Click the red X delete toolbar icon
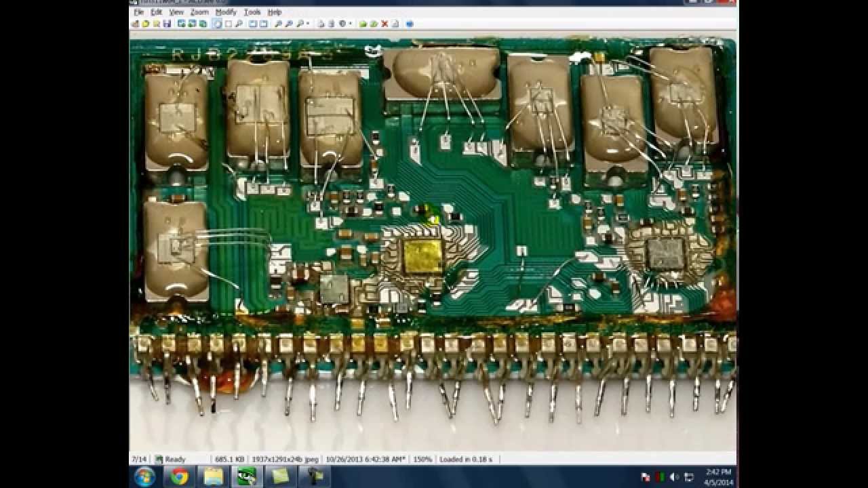868x488 pixels. [384, 24]
